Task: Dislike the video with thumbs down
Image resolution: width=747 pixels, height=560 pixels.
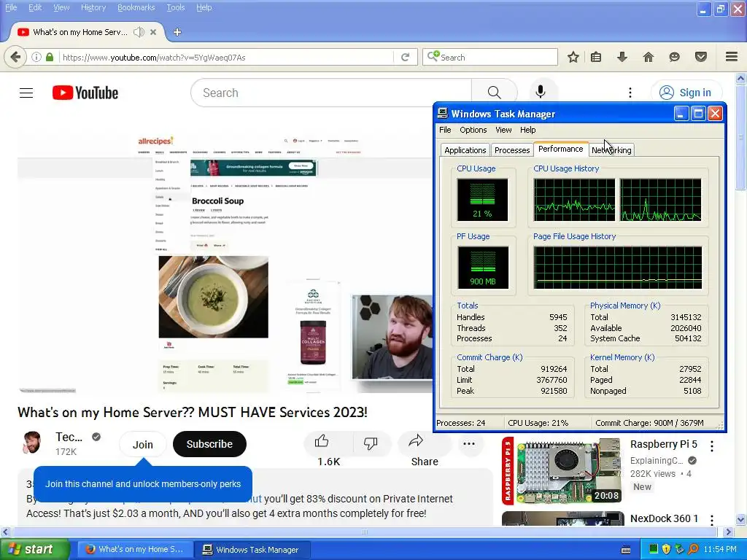Action: coord(370,443)
